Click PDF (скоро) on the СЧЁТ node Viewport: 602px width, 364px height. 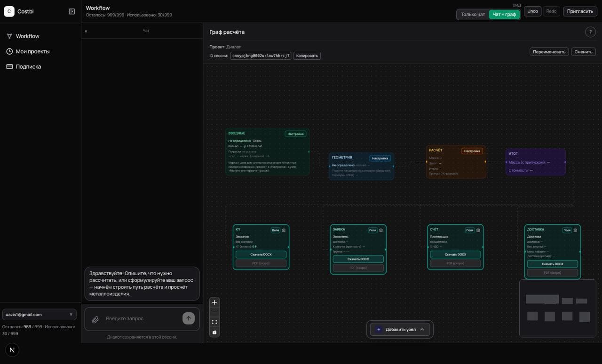(455, 263)
